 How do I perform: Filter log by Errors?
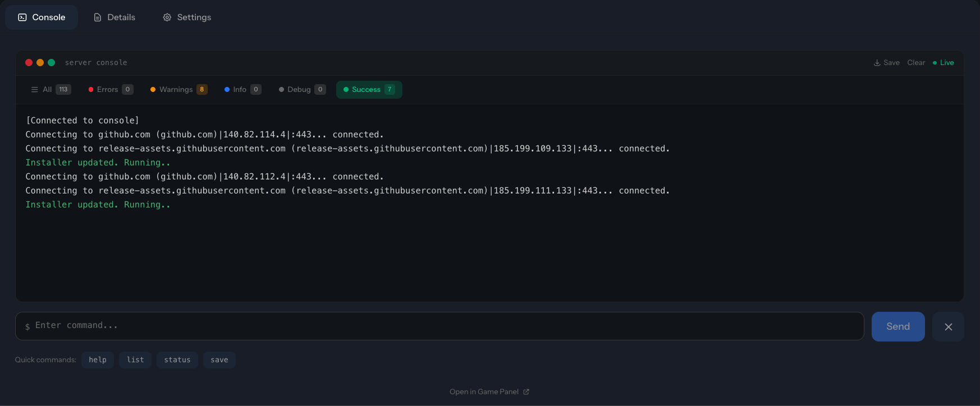tap(111, 90)
